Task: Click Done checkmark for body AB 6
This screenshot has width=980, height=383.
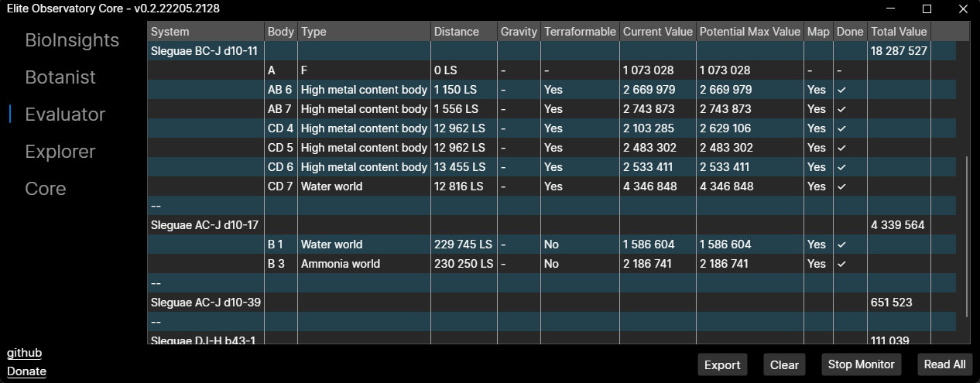Action: tap(841, 90)
